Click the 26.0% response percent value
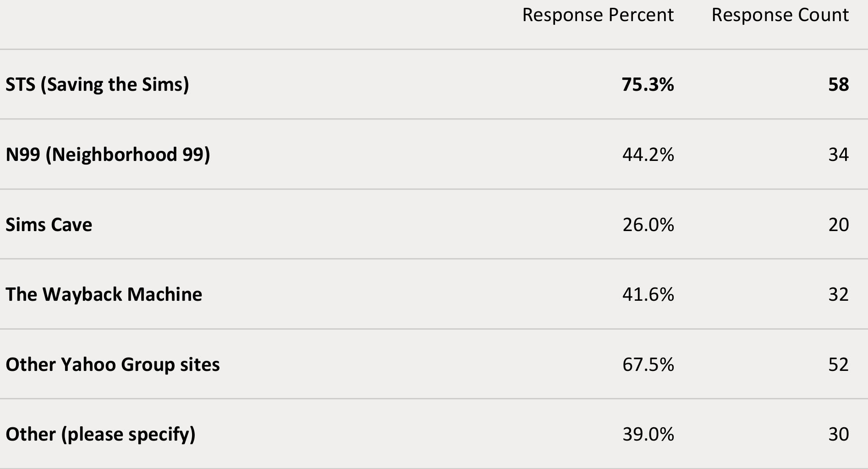The image size is (868, 469). [648, 225]
